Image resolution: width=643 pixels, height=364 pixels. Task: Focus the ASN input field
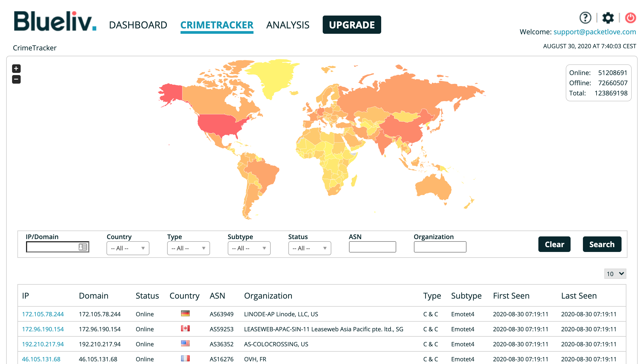372,247
